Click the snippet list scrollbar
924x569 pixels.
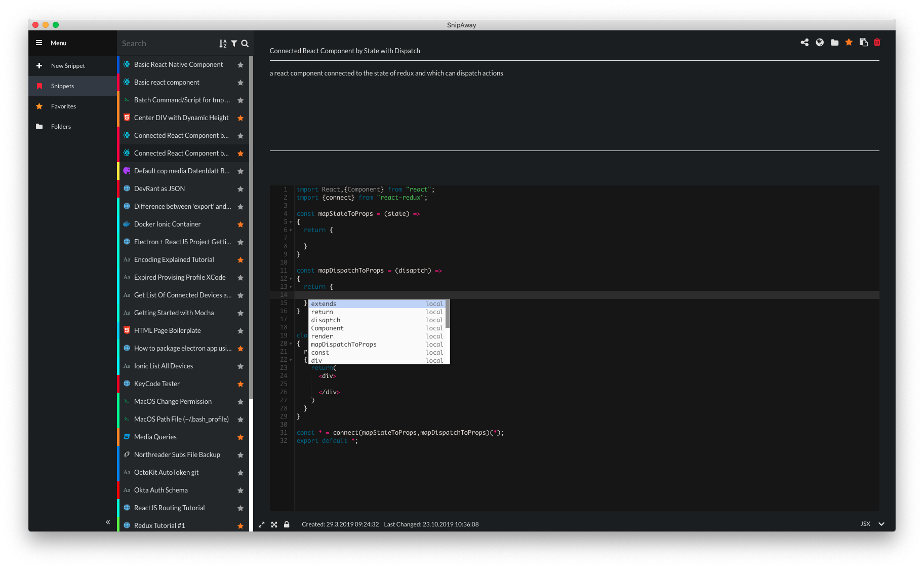click(251, 227)
